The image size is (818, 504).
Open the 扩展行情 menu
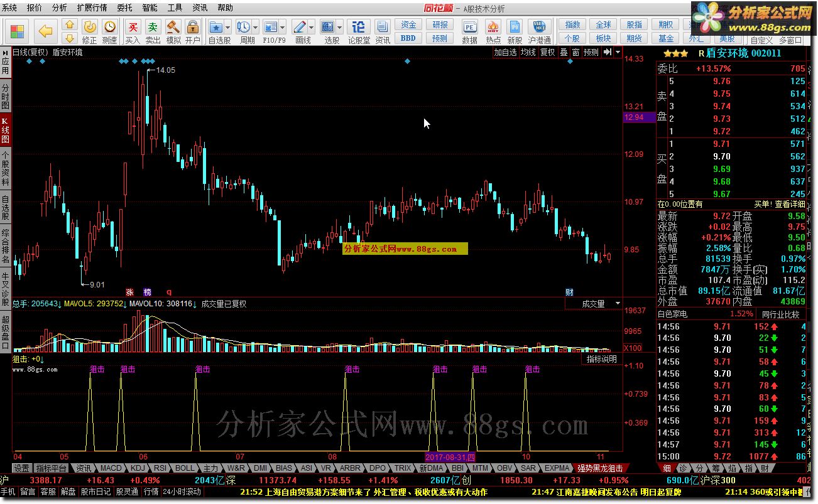coord(92,8)
